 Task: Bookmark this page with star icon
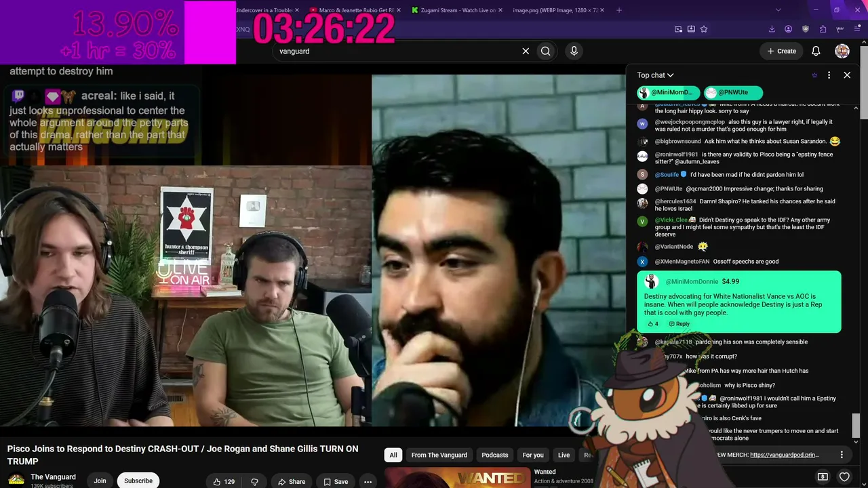coord(704,29)
